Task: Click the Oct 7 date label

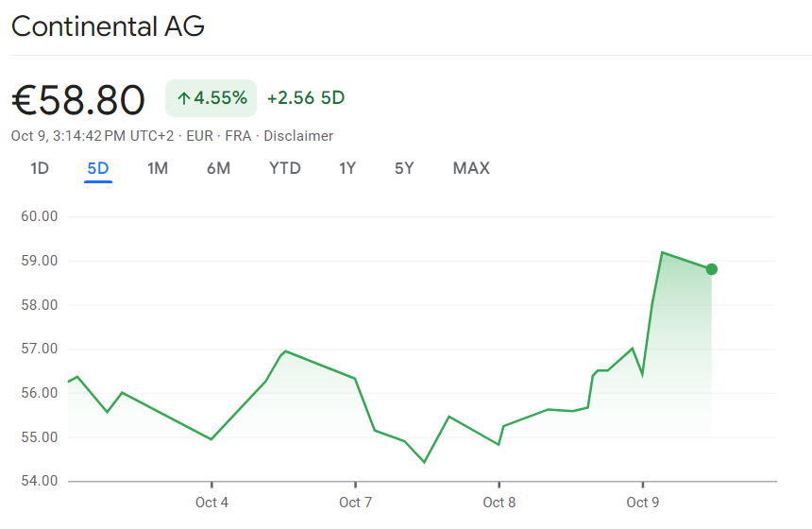Action: 355,503
